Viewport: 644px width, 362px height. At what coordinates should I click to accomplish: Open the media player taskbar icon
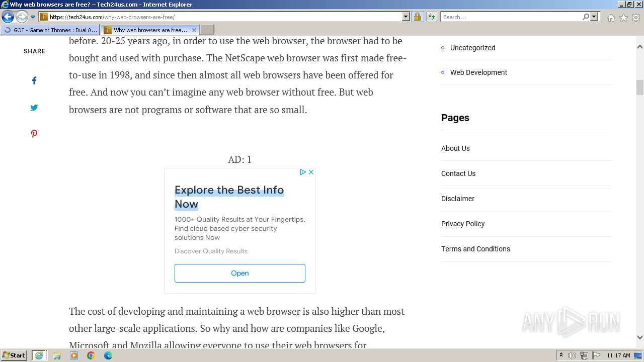[74, 355]
